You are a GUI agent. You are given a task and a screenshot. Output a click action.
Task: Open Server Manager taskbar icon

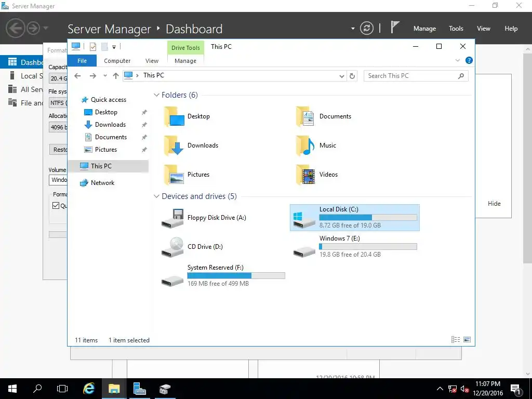(139, 389)
